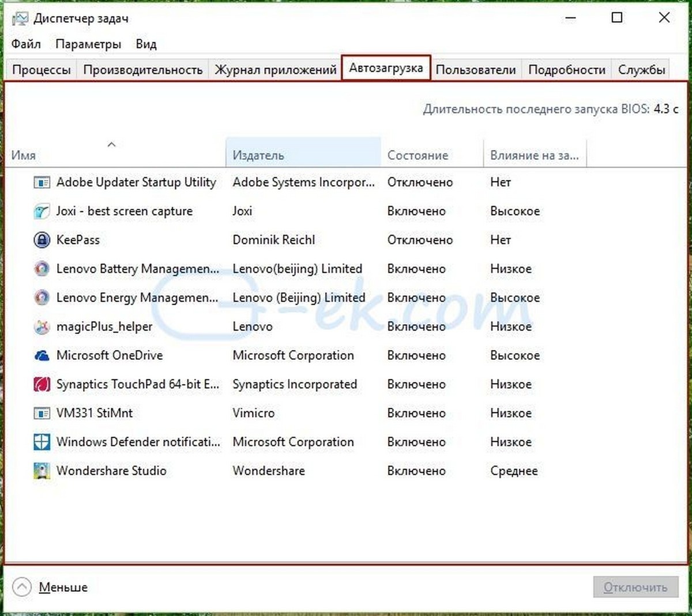The image size is (692, 616).
Task: Select the Автозагрузка tab
Action: [386, 68]
